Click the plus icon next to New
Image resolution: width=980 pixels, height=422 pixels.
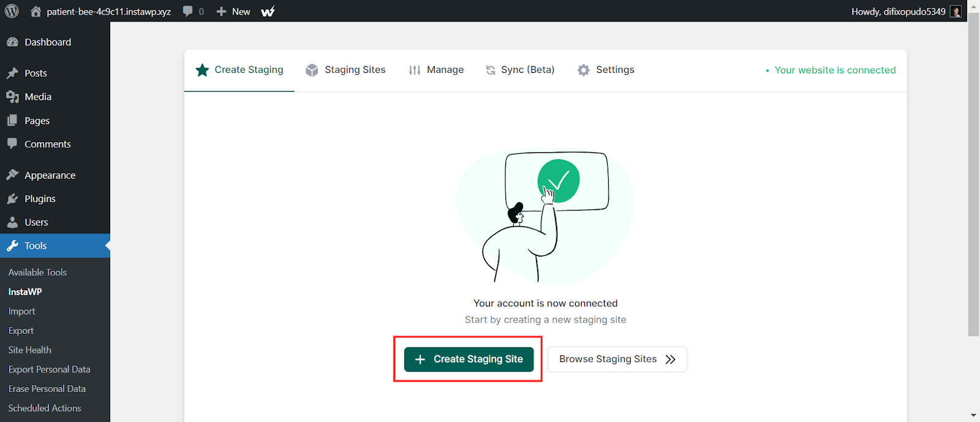pyautogui.click(x=221, y=12)
